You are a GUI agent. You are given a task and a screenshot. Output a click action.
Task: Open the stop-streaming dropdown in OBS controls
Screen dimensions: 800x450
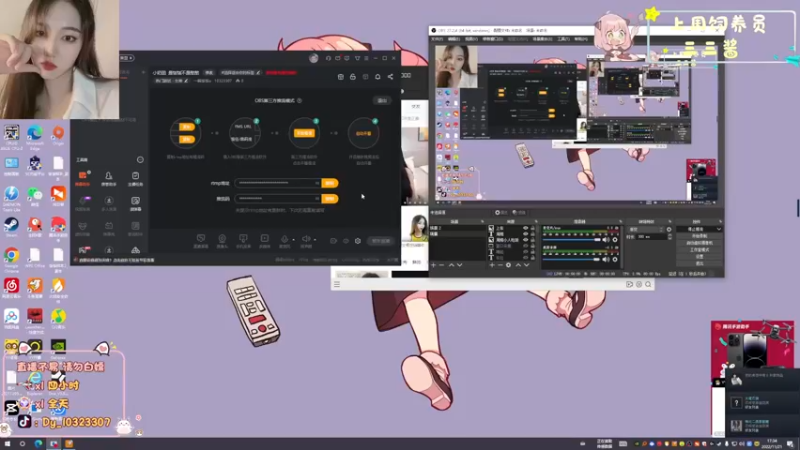tap(719, 230)
